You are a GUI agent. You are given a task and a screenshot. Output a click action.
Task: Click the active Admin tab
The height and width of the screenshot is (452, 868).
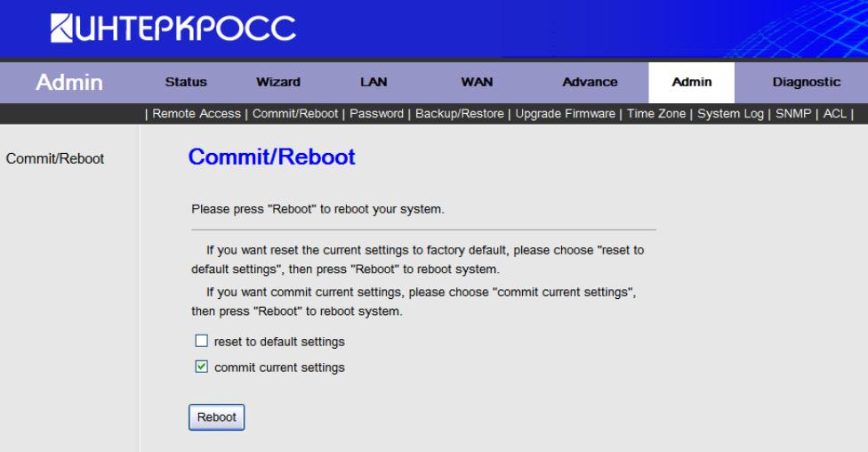pos(691,82)
